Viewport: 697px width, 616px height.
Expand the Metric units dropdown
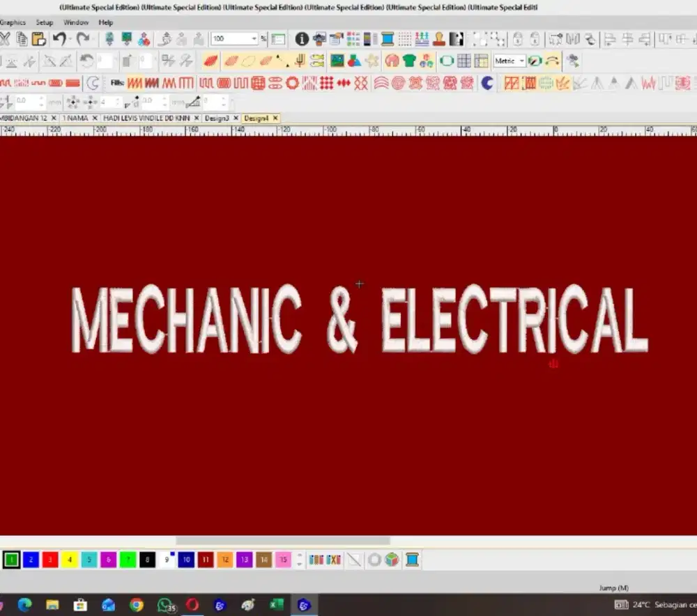click(521, 61)
